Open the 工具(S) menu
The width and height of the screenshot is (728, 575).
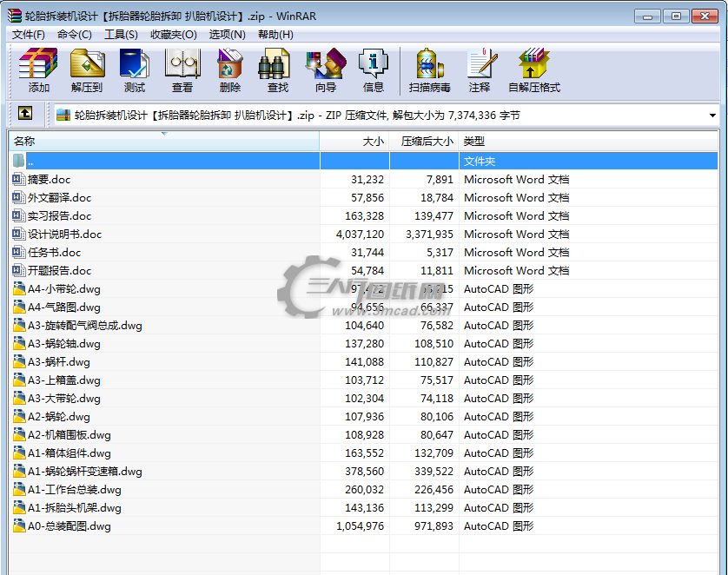121,35
